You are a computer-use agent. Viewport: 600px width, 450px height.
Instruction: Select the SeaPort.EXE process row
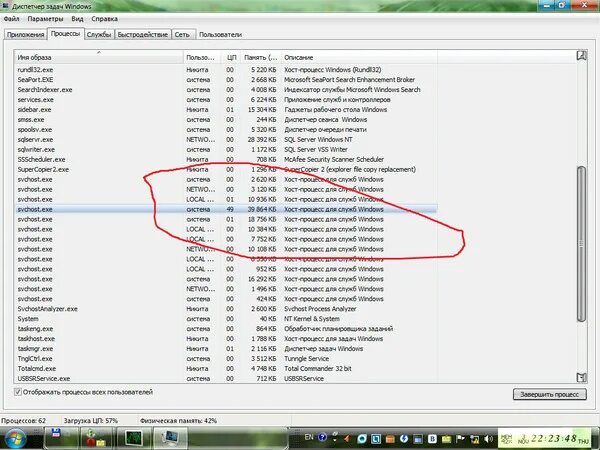(x=226, y=80)
